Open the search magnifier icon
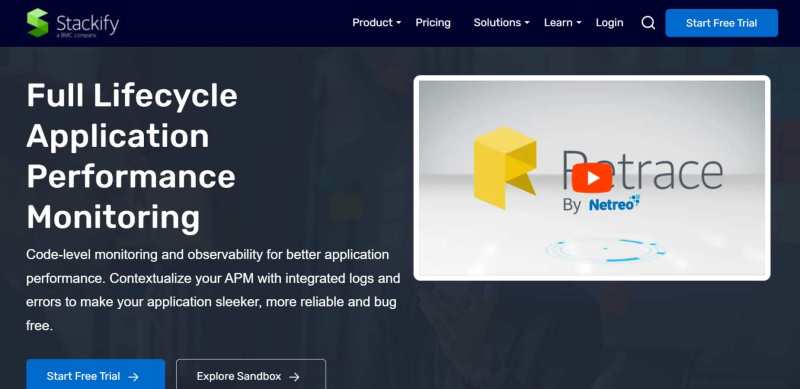This screenshot has width=800, height=389. pos(648,23)
